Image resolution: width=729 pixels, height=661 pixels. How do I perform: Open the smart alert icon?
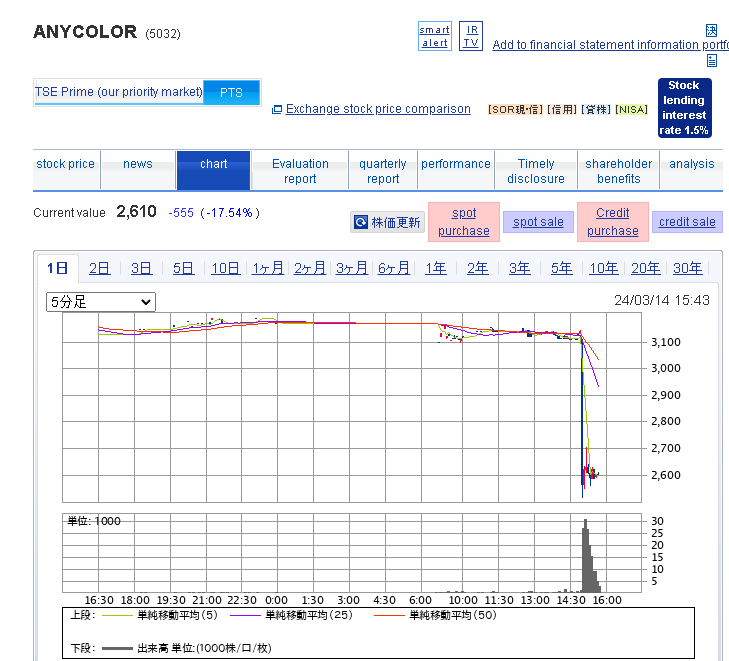pos(435,36)
